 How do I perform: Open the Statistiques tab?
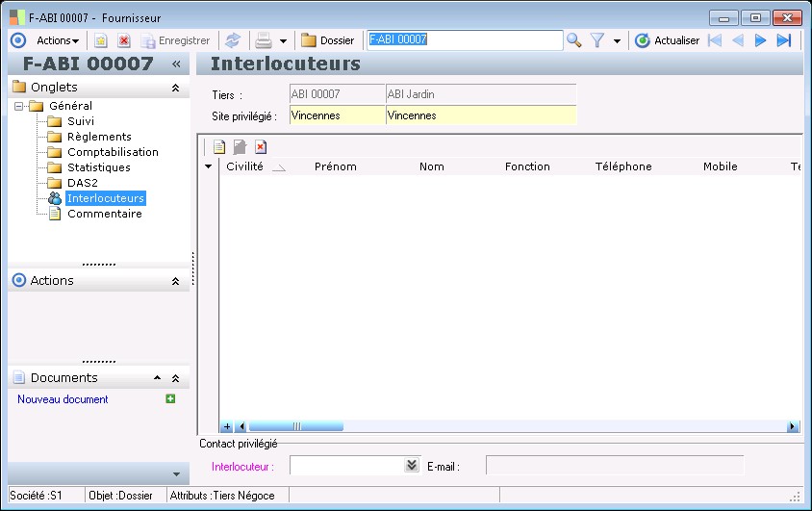tap(99, 167)
